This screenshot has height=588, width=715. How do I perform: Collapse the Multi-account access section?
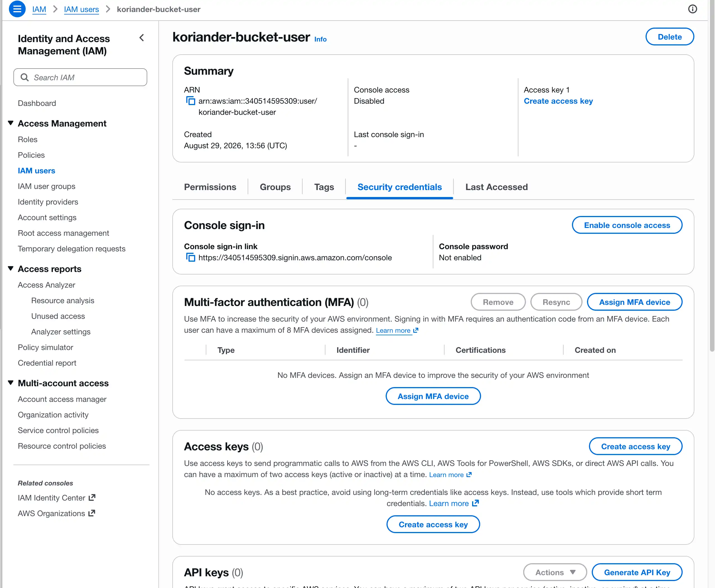click(x=11, y=383)
